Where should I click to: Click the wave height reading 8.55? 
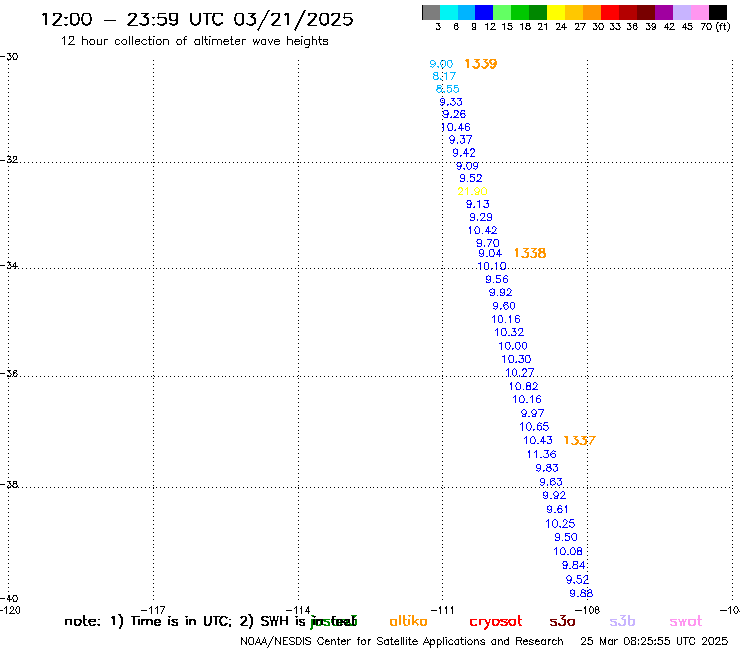pos(447,89)
